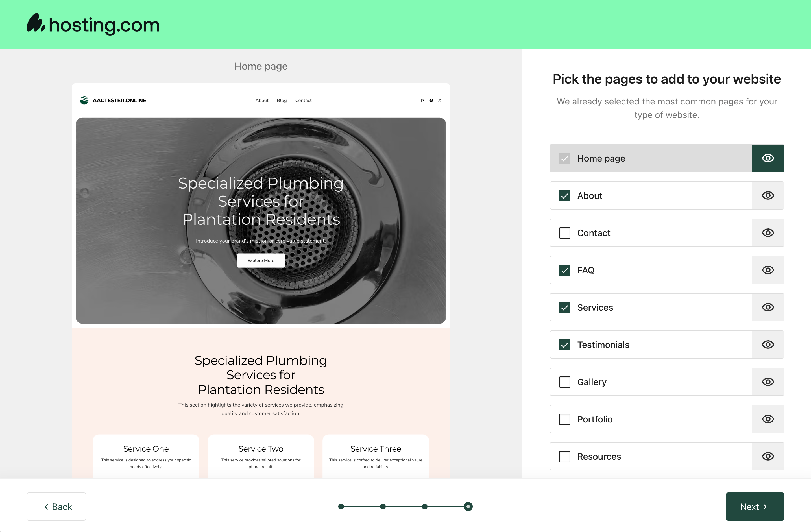Viewport: 811px width, 532px height.
Task: Check the Gallery page checkbox
Action: pos(565,382)
